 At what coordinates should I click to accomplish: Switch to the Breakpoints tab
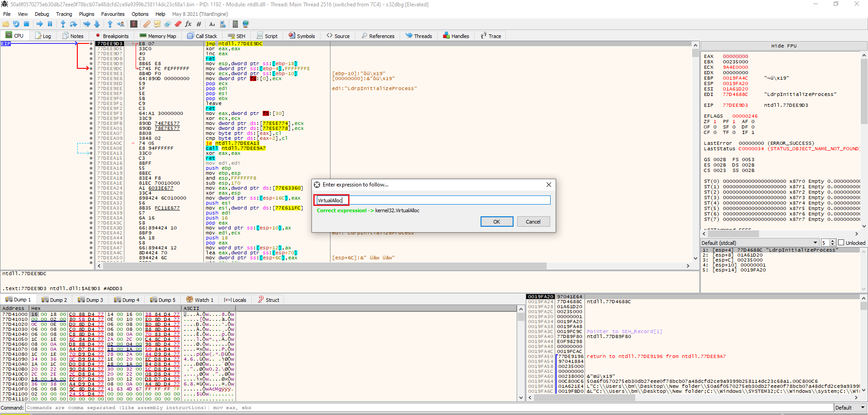coord(112,36)
